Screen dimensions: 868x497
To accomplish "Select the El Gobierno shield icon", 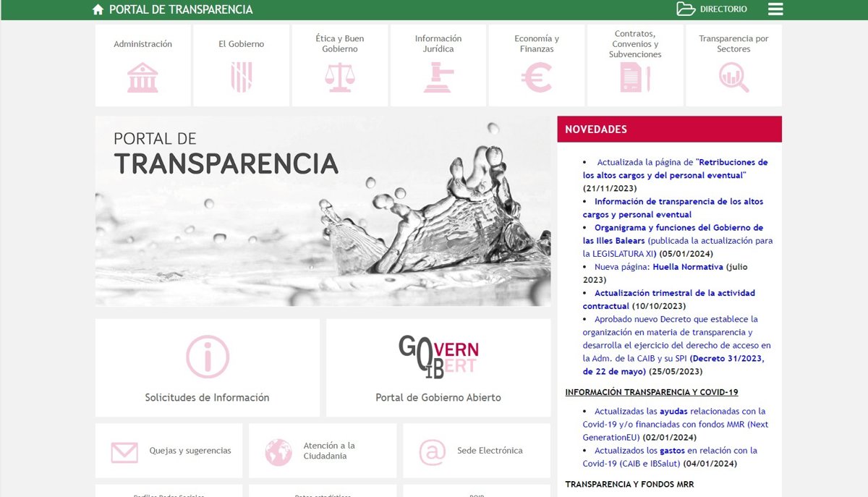I will point(241,77).
